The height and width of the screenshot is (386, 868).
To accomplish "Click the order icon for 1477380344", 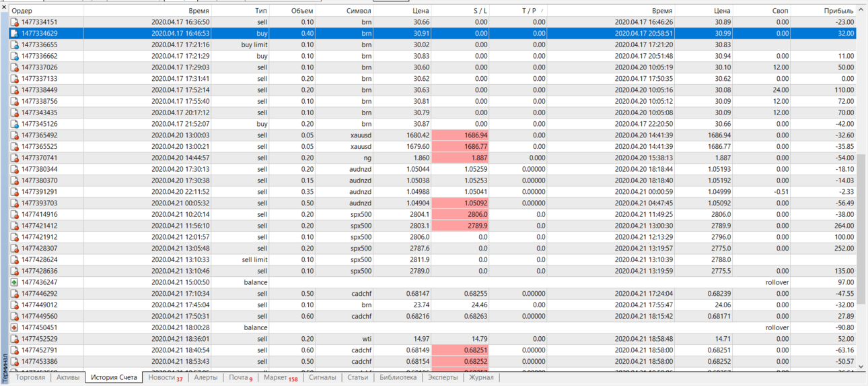I will 14,169.
